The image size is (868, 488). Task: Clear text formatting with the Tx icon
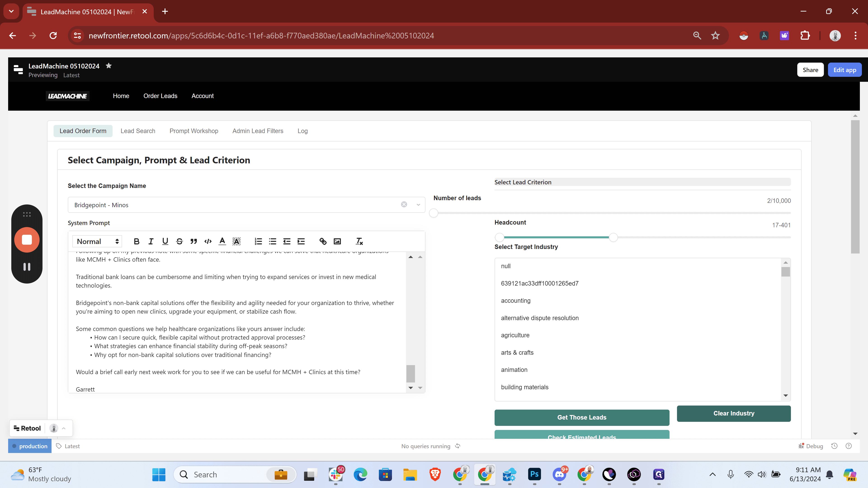(x=359, y=241)
